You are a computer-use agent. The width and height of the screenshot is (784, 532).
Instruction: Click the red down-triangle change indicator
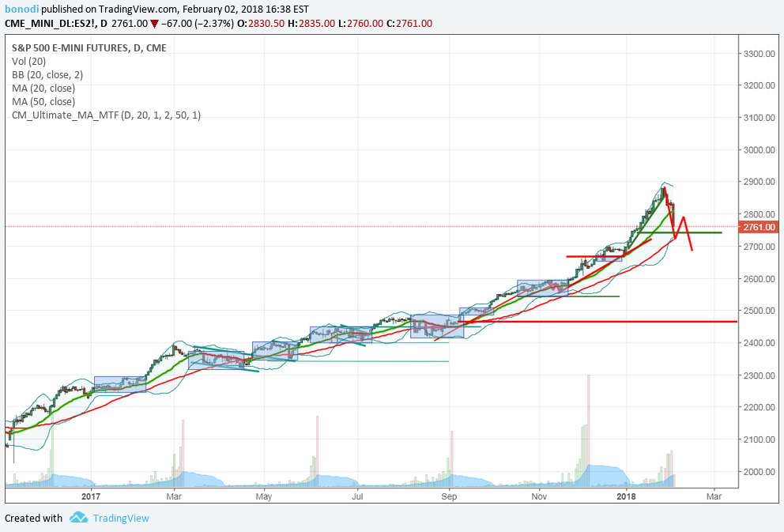(154, 24)
